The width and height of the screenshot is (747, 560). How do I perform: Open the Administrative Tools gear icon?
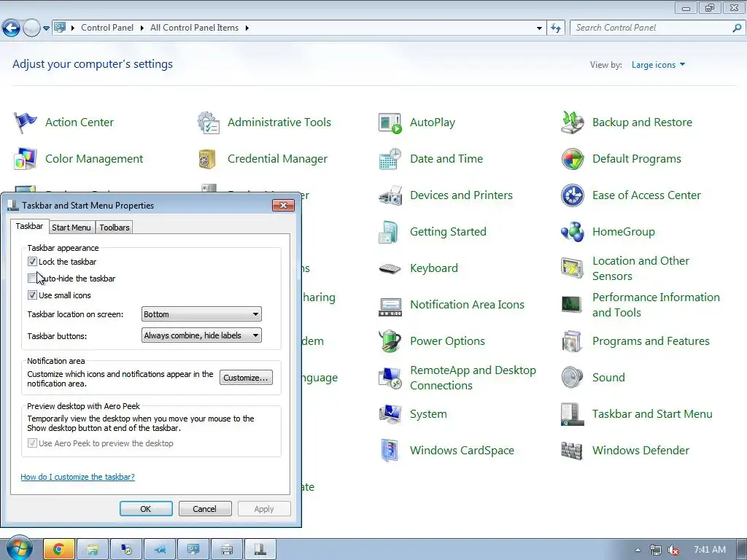tap(208, 122)
